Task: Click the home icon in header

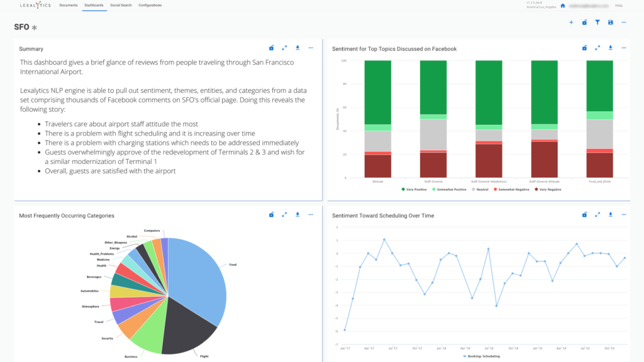Action: [x=563, y=6]
